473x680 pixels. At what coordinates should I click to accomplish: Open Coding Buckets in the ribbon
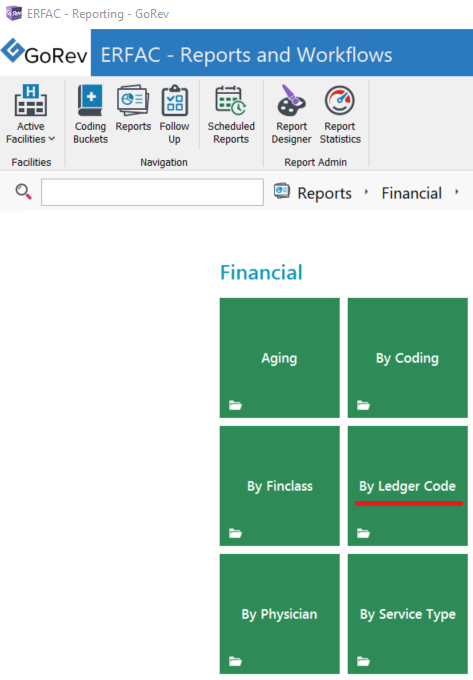click(x=90, y=114)
